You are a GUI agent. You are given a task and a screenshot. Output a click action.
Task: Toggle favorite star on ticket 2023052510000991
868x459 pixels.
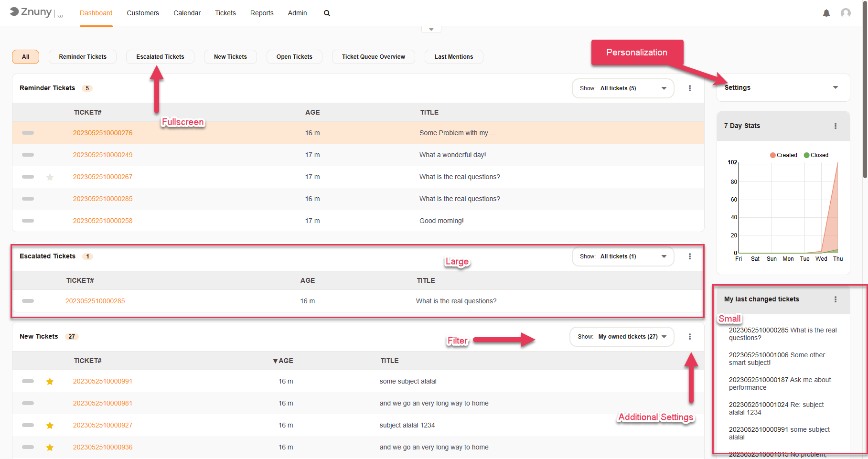pyautogui.click(x=50, y=382)
